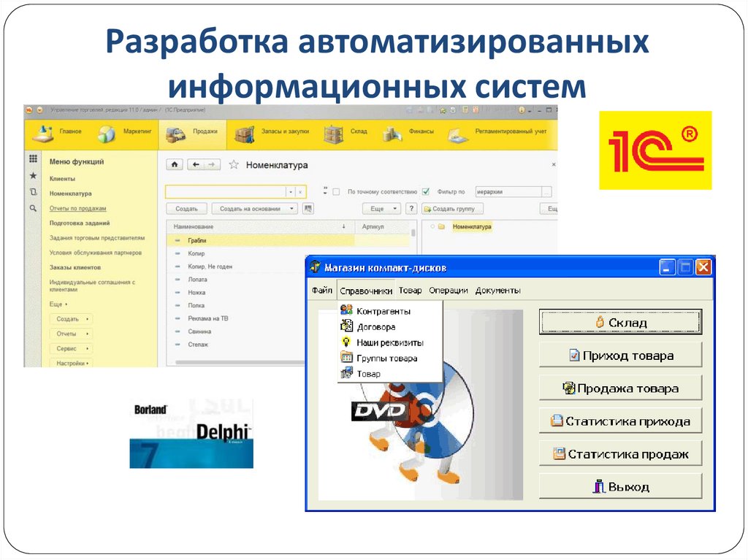Open the Продажи truck section icon
This screenshot has height=560, width=748.
click(x=175, y=135)
